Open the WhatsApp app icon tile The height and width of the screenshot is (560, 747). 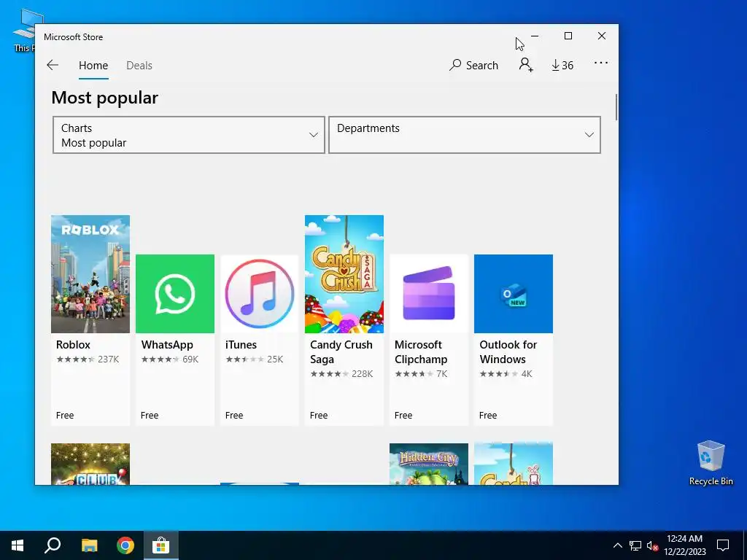coord(175,294)
